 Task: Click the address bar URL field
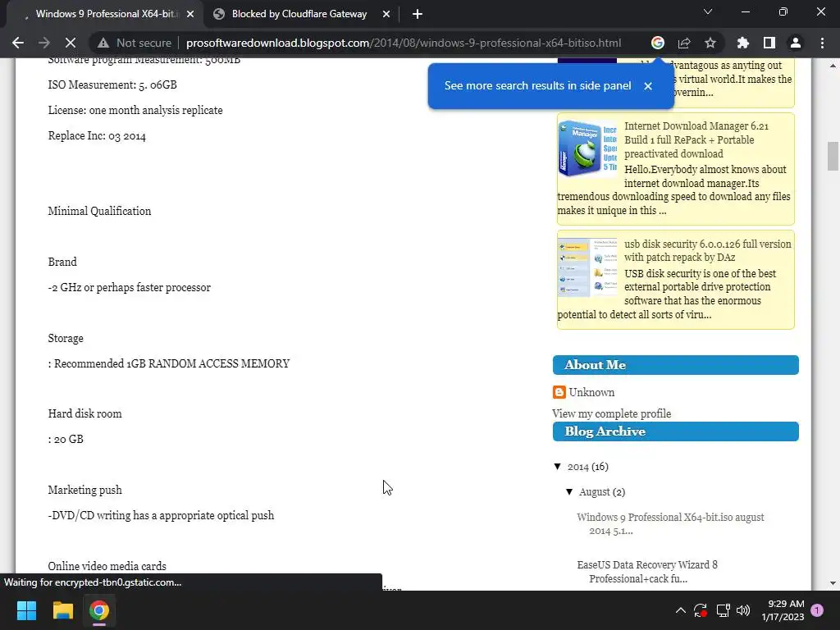pyautogui.click(x=404, y=43)
